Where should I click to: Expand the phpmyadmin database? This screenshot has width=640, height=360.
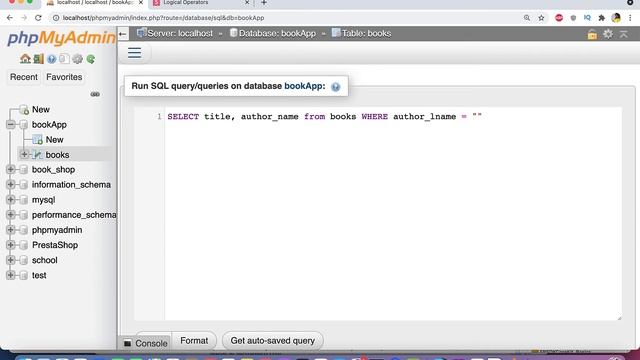11,230
